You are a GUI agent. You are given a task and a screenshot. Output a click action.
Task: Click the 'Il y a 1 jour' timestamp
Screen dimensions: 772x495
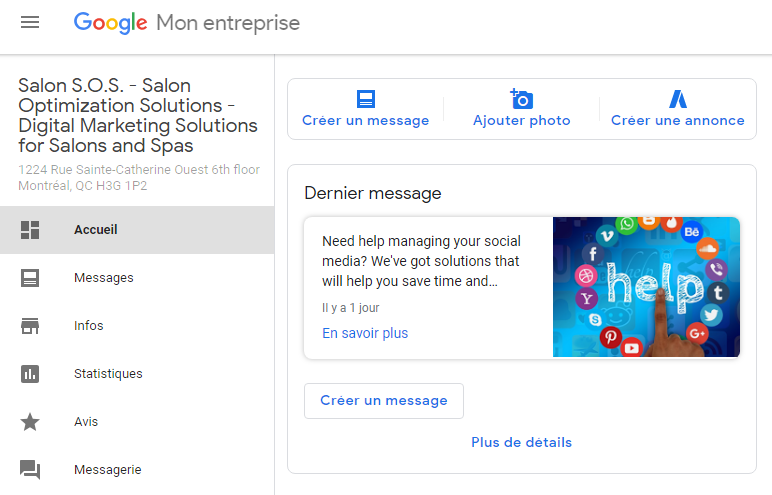click(351, 308)
